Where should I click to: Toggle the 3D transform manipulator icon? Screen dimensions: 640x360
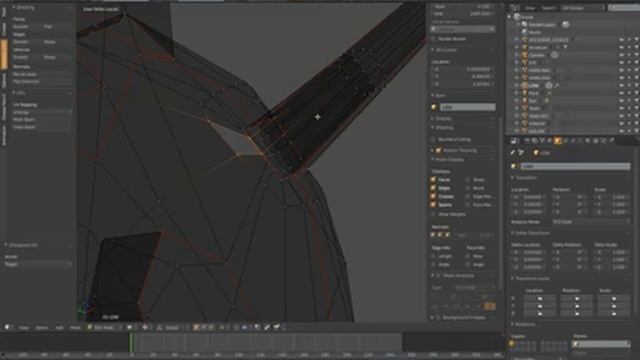159,327
